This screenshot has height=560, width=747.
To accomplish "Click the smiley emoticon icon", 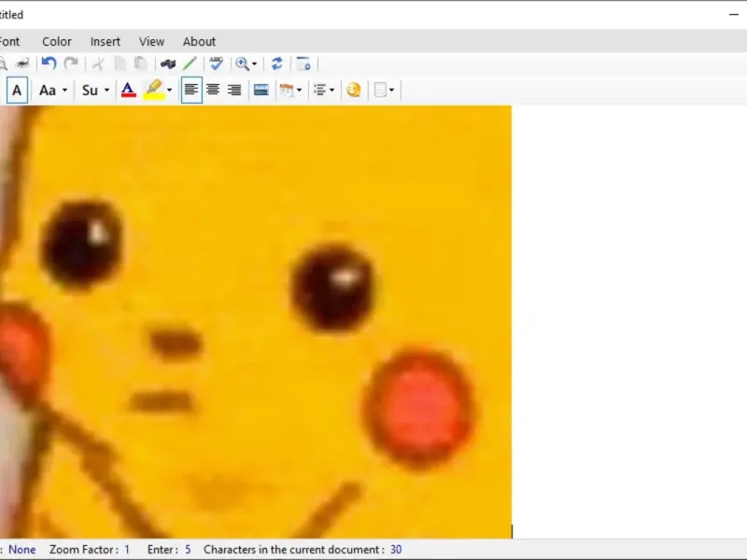I will (353, 91).
